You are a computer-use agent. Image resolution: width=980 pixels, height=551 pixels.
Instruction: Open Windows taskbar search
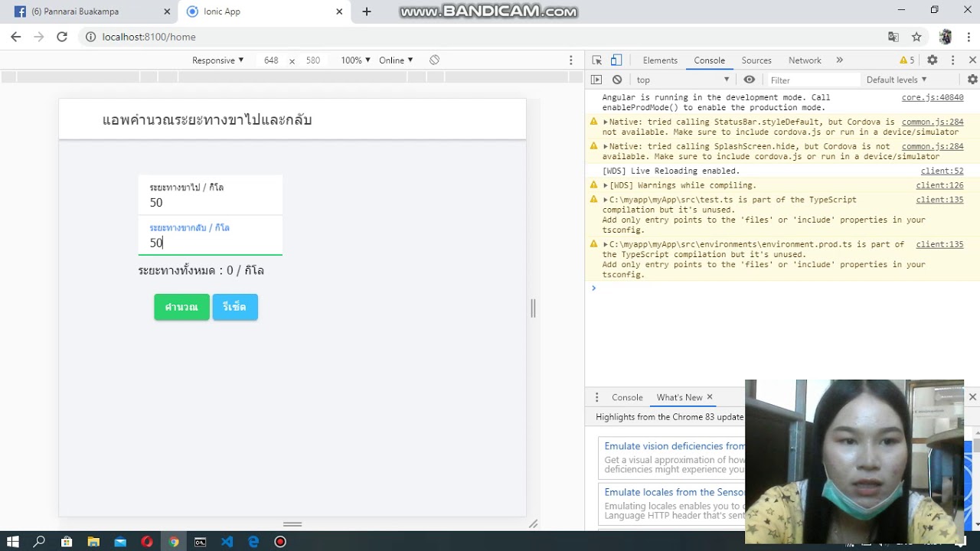pyautogui.click(x=39, y=542)
